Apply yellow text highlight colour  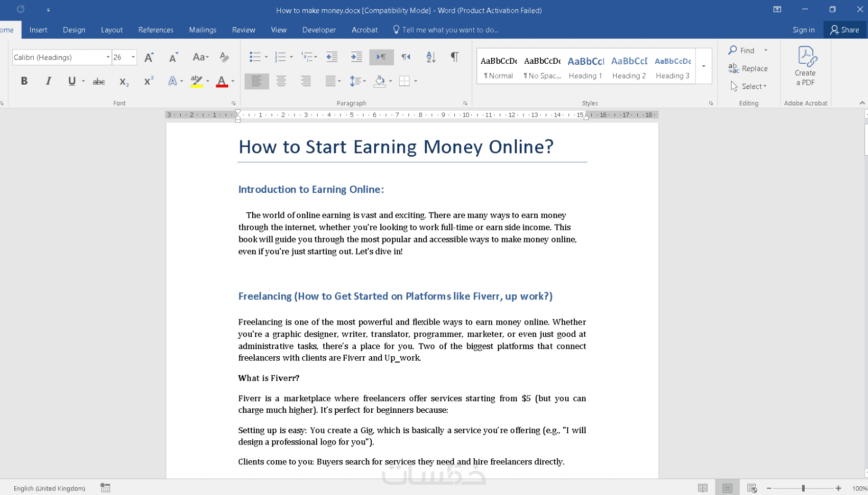197,81
